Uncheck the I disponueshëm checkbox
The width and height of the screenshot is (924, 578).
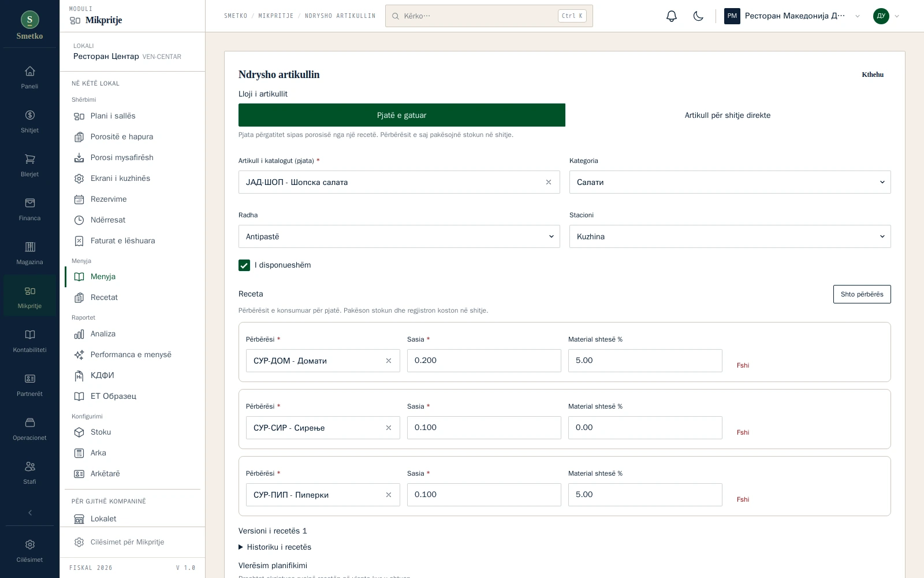(244, 265)
